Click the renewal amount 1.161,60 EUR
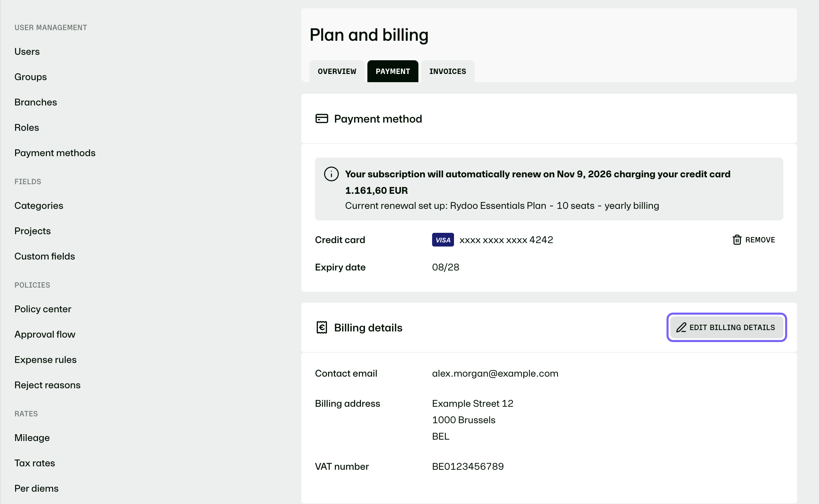Viewport: 819px width, 504px height. pos(376,190)
